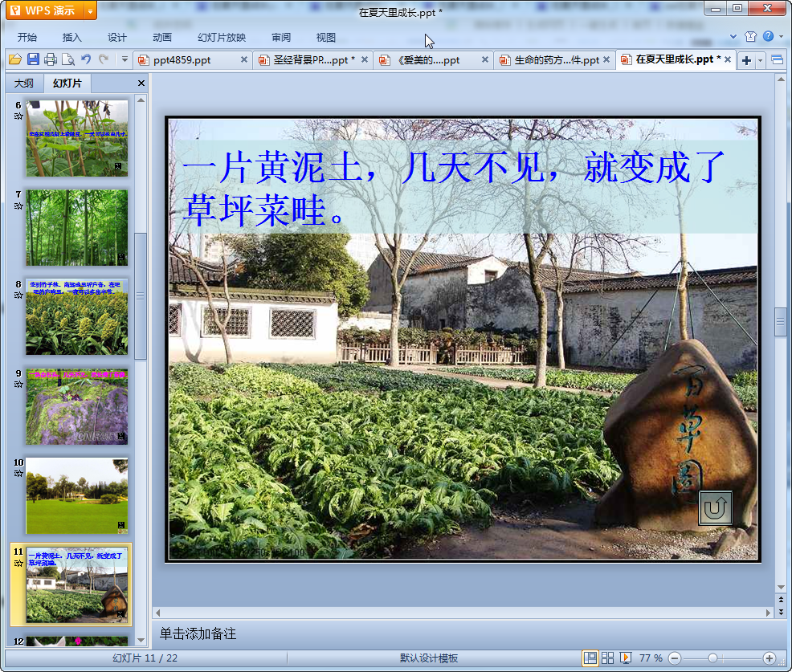Open the 审阅 menu tab
This screenshot has width=792, height=672.
281,38
